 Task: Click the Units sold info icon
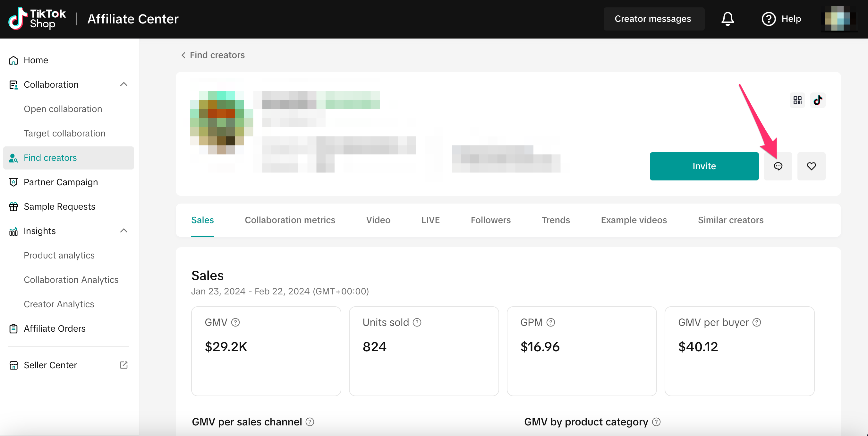click(x=417, y=323)
